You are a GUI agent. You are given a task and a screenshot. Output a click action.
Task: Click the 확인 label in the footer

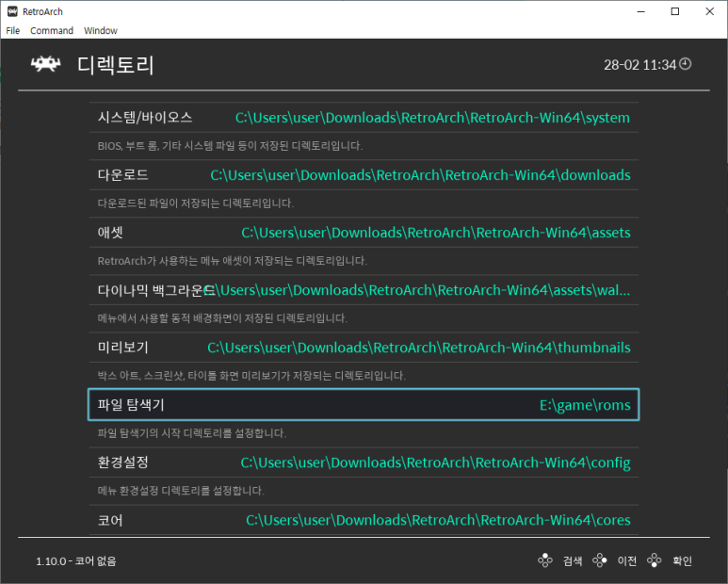pos(682,560)
